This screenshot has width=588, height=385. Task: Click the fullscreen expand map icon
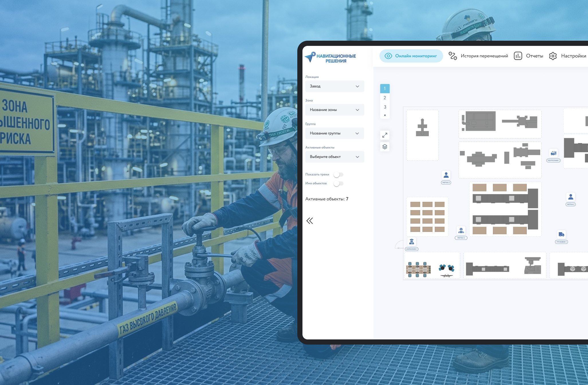[385, 135]
